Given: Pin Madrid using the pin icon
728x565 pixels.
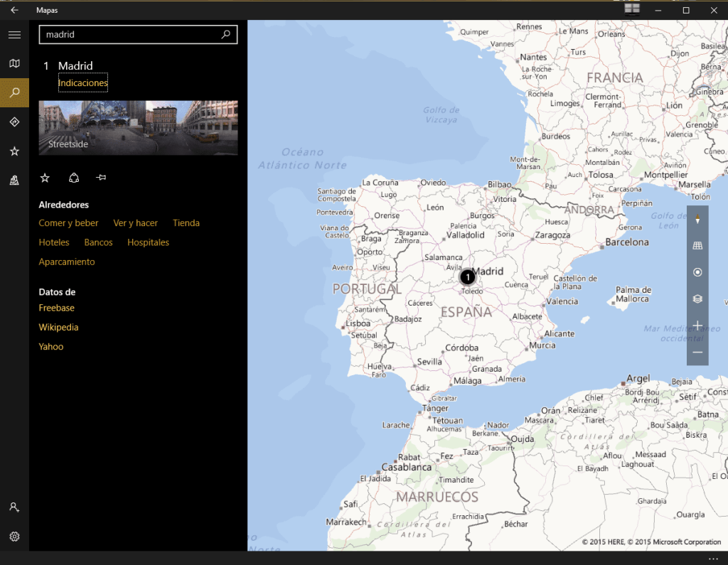Looking at the screenshot, I should [101, 178].
